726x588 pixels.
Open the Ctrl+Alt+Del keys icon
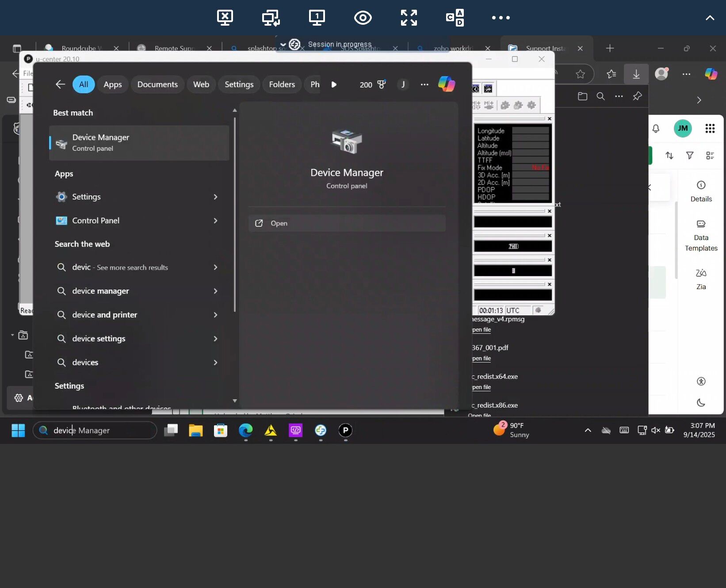[x=455, y=18]
